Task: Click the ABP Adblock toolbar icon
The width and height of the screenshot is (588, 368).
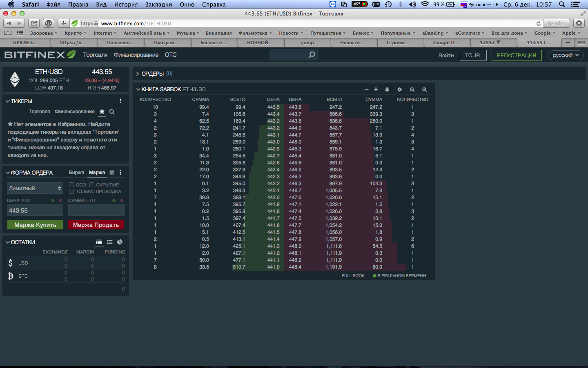Action: tap(49, 23)
